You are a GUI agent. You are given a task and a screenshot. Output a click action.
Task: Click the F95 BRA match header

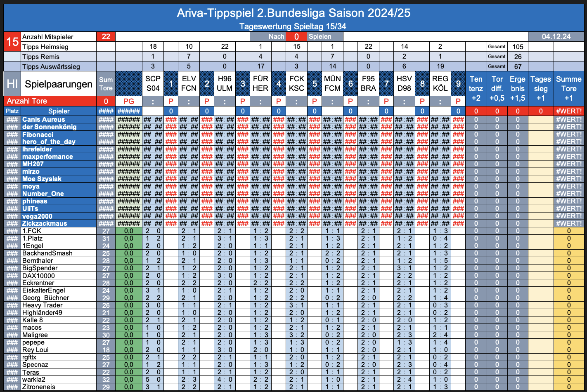[x=368, y=83]
